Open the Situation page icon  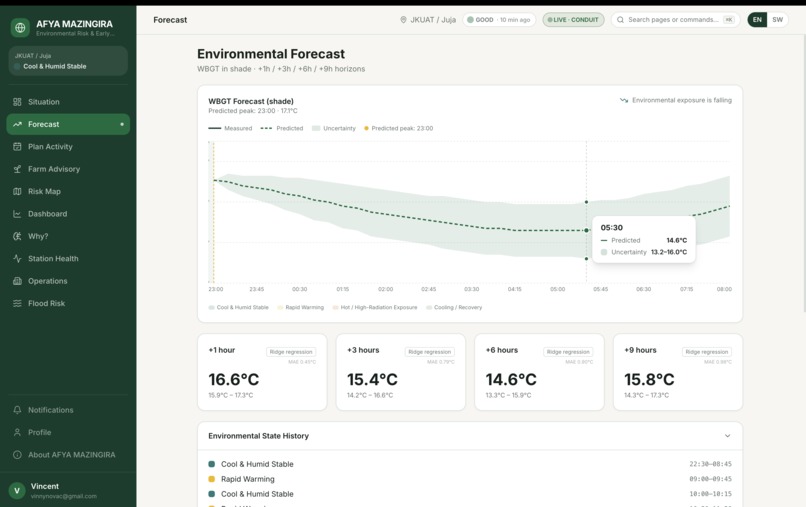click(17, 102)
